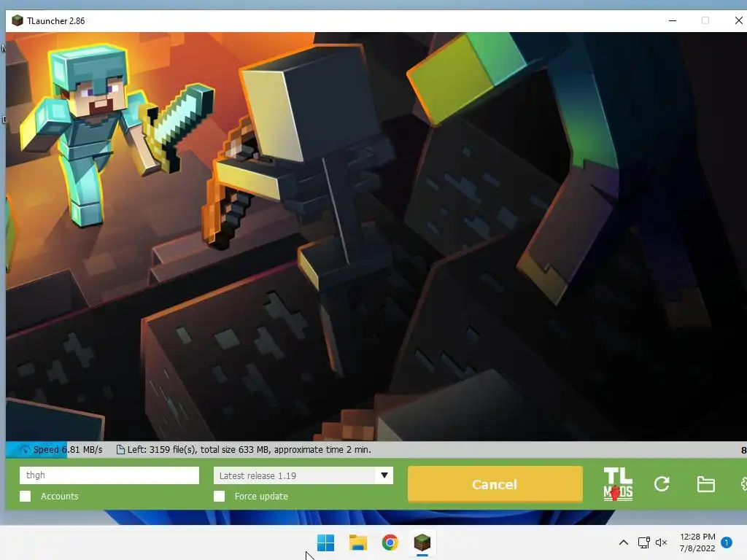
Task: Launch Google Chrome from taskbar
Action: [390, 542]
